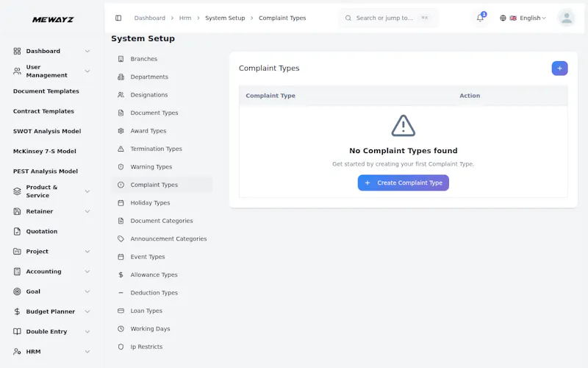Click the Goal target icon
This screenshot has height=368, width=588.
coord(17,291)
